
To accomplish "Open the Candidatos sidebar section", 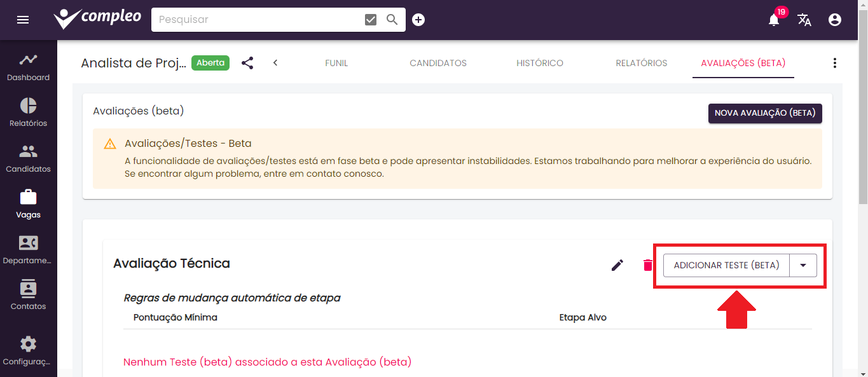I will point(28,158).
